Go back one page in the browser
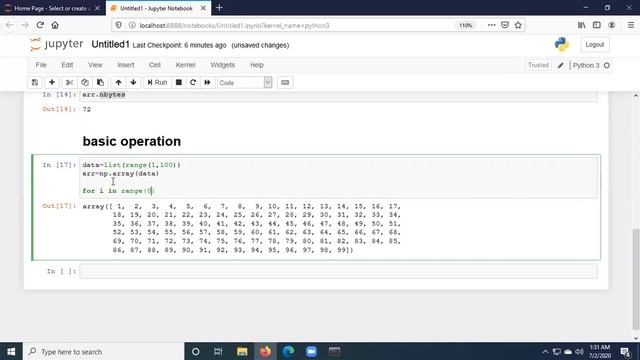Image resolution: width=640 pixels, height=360 pixels. click(9, 25)
